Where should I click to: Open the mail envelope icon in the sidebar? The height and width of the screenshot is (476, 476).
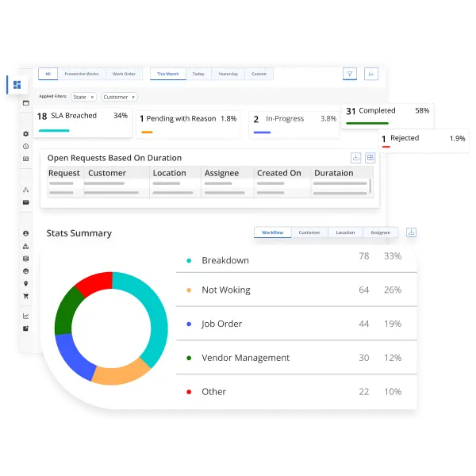click(x=26, y=202)
